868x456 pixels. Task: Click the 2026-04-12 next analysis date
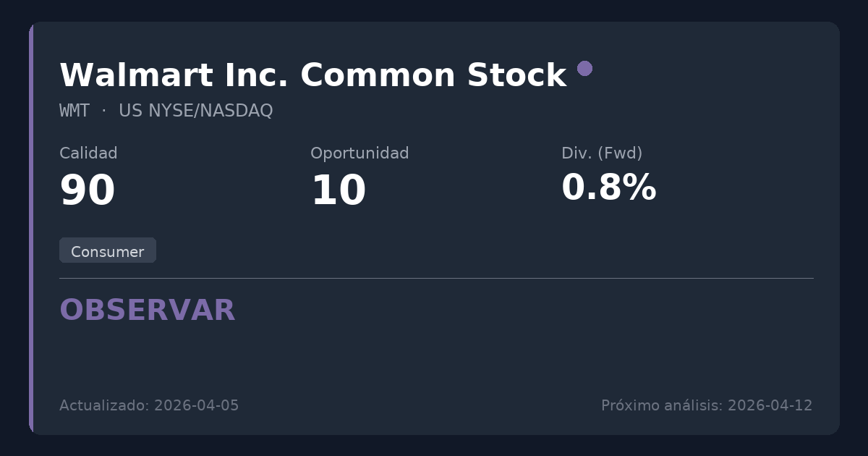[x=770, y=405]
